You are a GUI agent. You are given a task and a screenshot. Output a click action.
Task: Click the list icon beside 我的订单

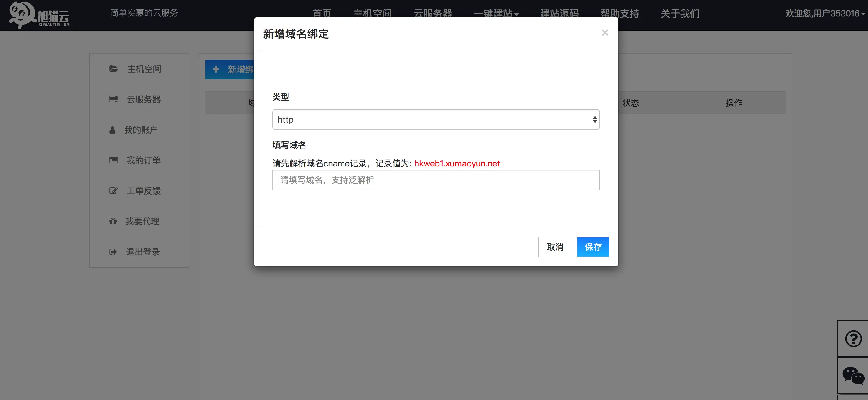[x=114, y=160]
